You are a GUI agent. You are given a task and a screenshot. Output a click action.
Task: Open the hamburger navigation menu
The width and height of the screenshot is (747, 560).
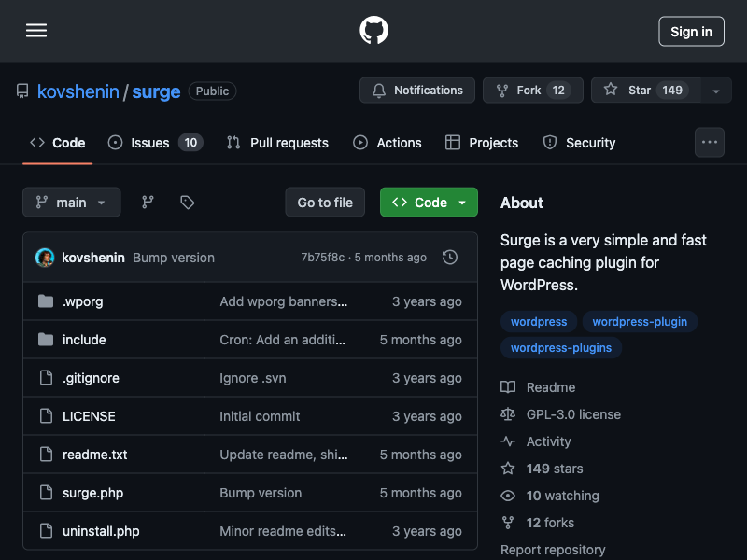tap(36, 31)
